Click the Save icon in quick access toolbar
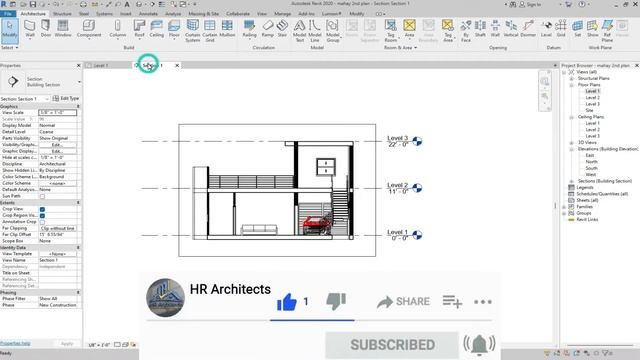Viewport: 640px width, 360px height. 33,4
